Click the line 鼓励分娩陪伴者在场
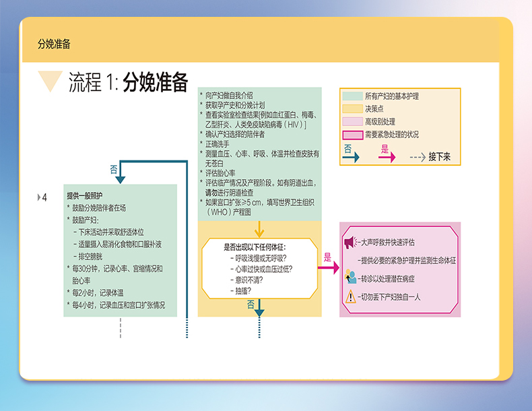This screenshot has height=411, width=532. tap(99, 208)
